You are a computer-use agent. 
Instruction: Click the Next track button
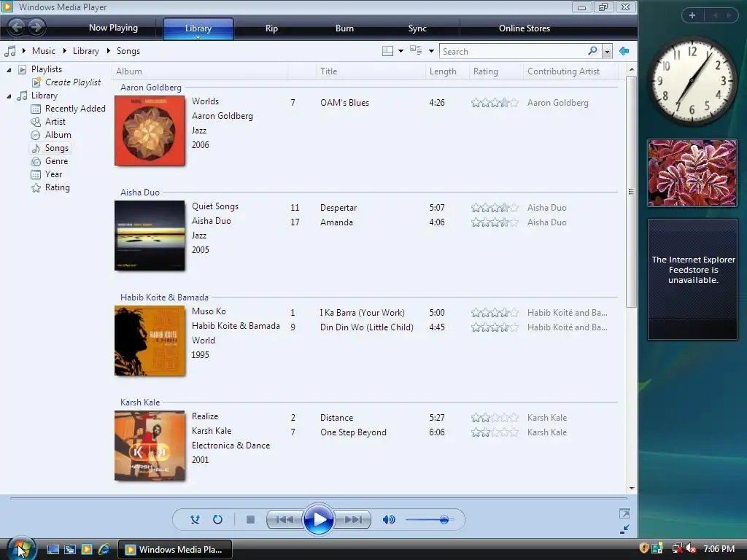point(352,519)
